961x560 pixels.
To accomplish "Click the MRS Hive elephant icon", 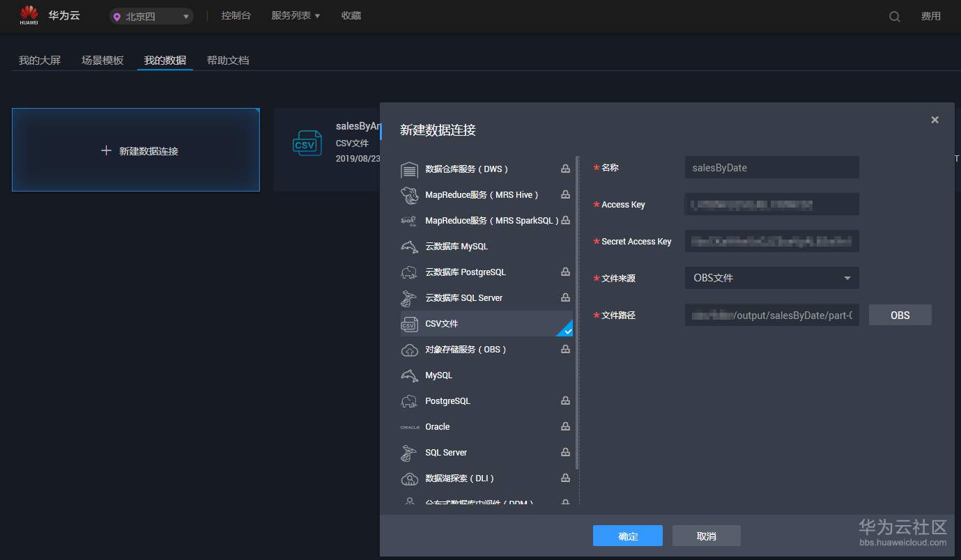I will coord(409,195).
